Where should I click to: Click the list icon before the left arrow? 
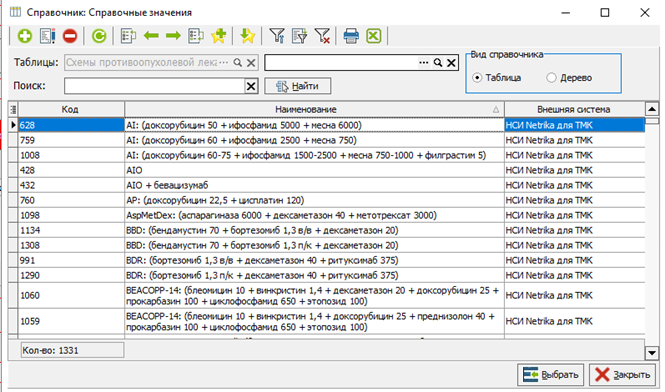point(128,36)
